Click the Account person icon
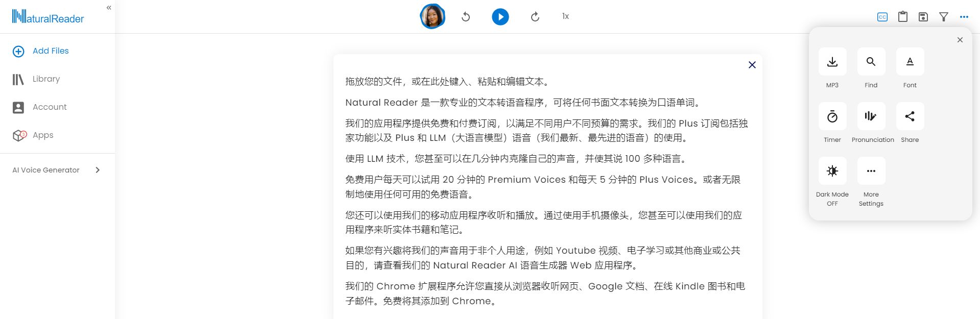This screenshot has width=980, height=319. (x=18, y=107)
